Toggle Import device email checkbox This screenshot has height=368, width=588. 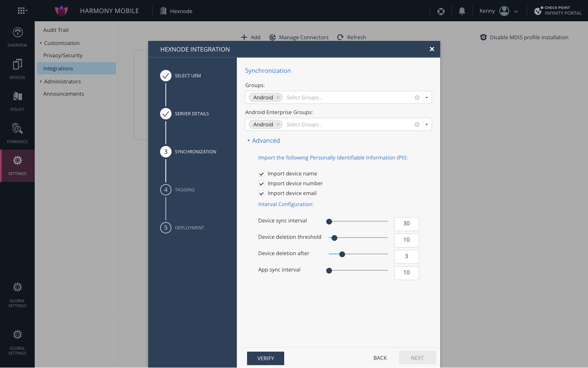[x=261, y=193]
